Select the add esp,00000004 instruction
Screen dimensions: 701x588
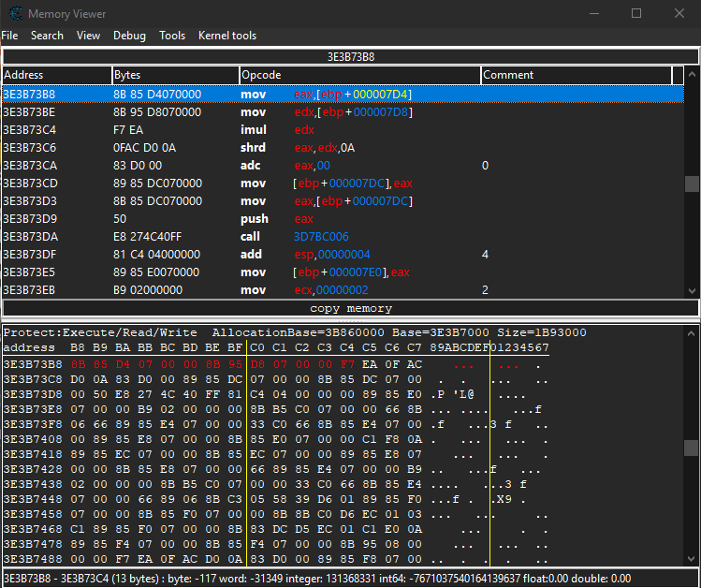pos(343,255)
